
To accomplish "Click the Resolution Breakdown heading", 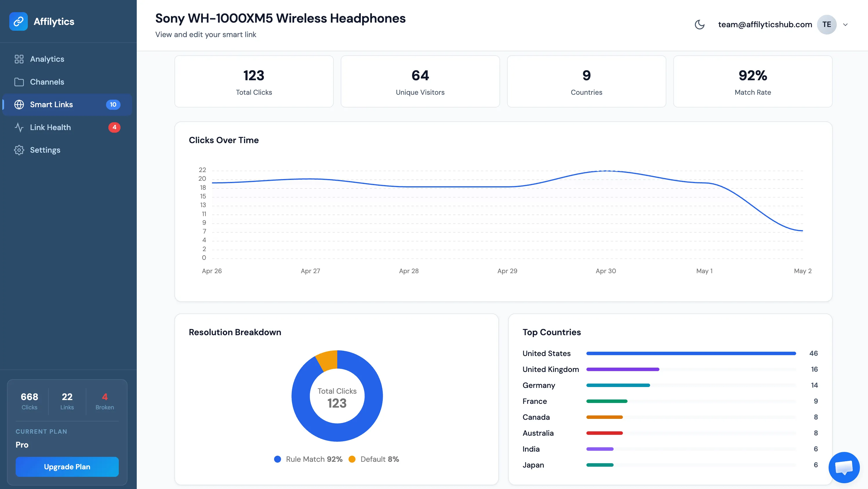I will point(235,332).
